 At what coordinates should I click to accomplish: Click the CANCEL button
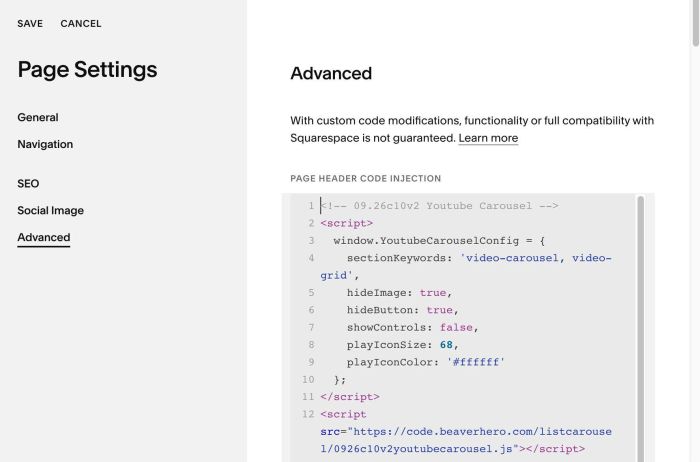coord(81,24)
